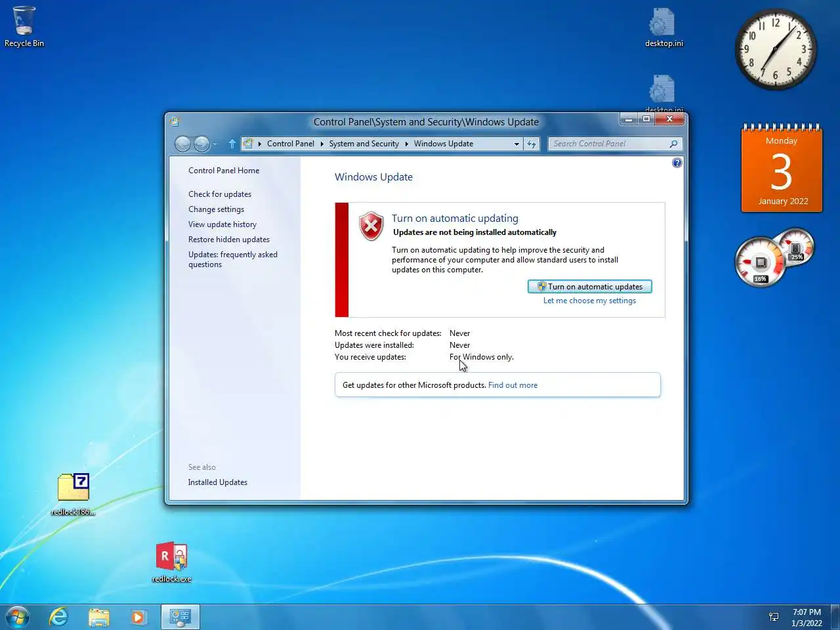Select the top desktop.ini file icon
This screenshot has width=840, height=630.
pyautogui.click(x=663, y=28)
